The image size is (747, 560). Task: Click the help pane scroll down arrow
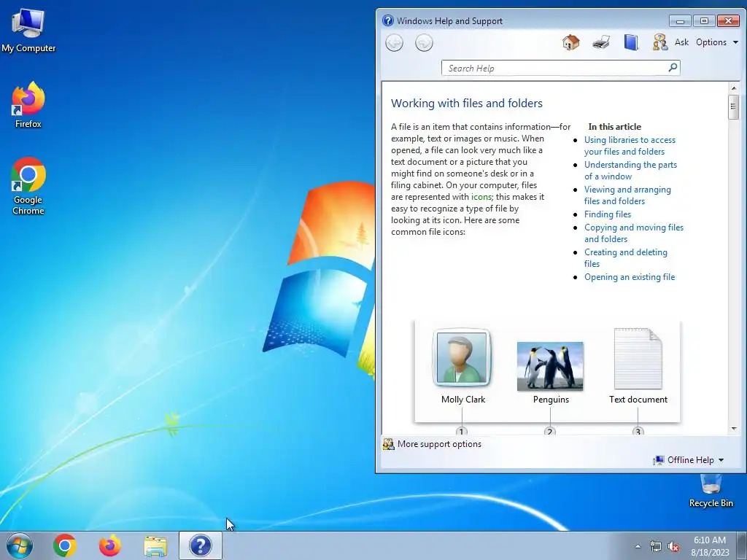(x=733, y=429)
